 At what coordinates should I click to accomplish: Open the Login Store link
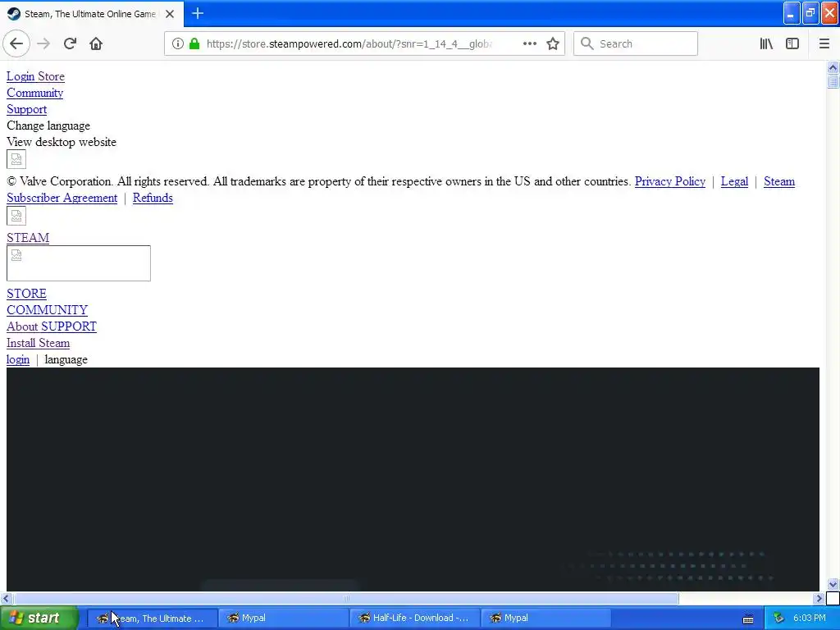coord(35,76)
